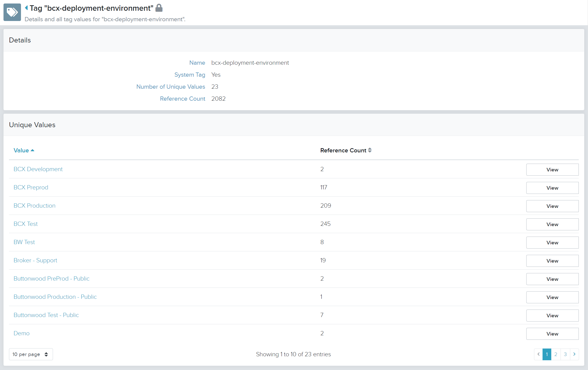Open the 10 per page dropdown
The width and height of the screenshot is (588, 370).
pos(31,354)
